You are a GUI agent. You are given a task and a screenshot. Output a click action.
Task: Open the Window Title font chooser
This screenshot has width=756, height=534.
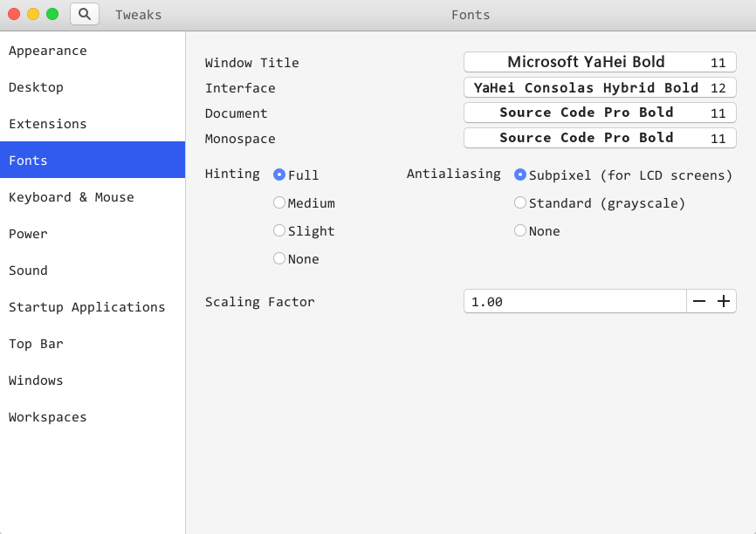(x=600, y=62)
